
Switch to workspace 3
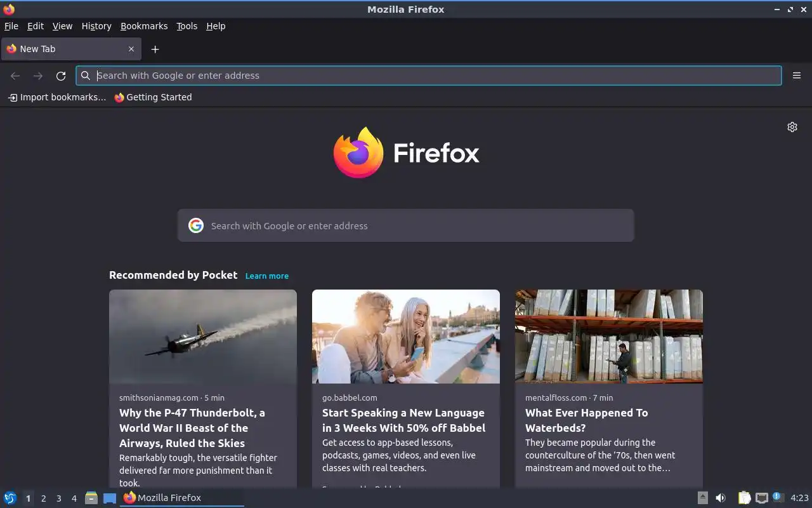tap(58, 498)
